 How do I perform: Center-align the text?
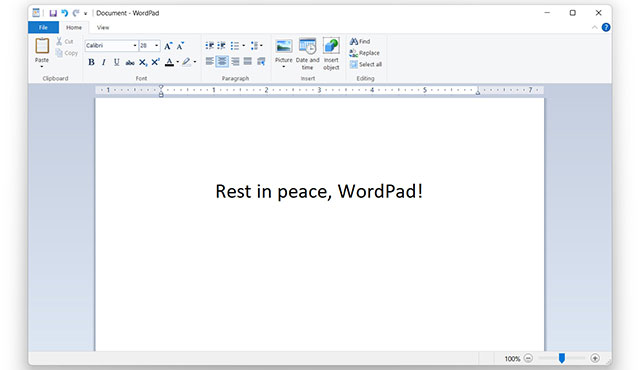(x=222, y=62)
